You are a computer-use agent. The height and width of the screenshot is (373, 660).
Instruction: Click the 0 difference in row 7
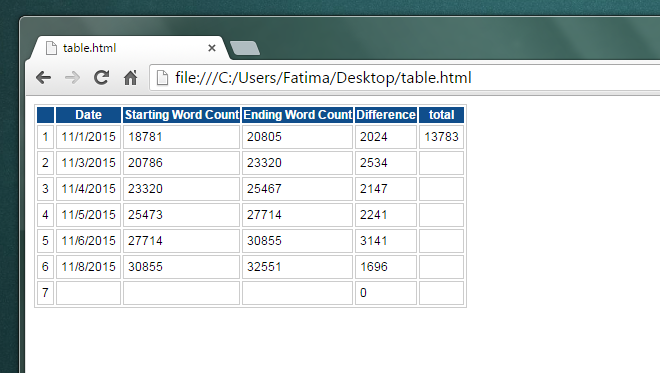pyautogui.click(x=386, y=293)
